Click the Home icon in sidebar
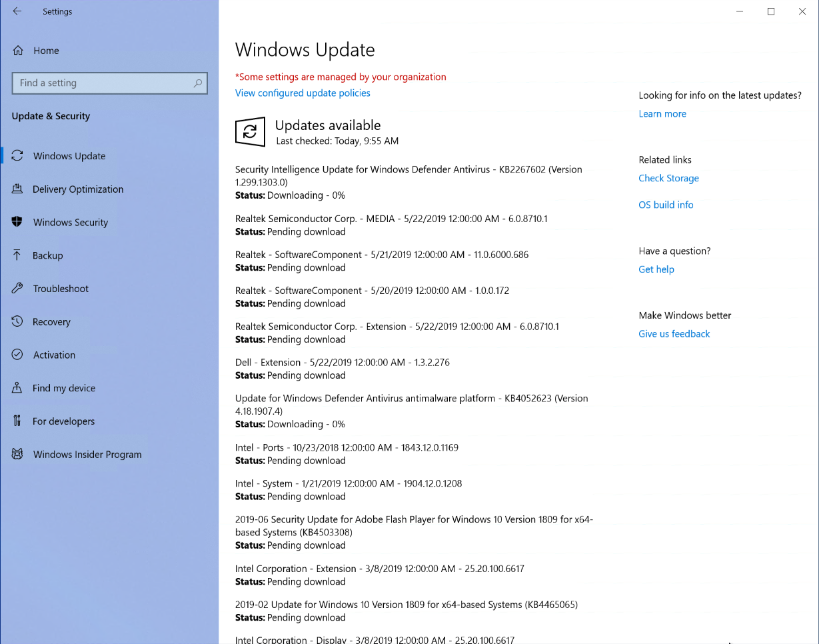Image resolution: width=819 pixels, height=644 pixels. 18,51
